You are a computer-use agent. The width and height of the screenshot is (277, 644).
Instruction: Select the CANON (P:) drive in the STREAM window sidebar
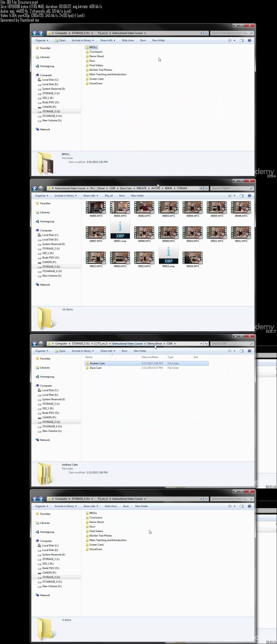click(x=47, y=262)
